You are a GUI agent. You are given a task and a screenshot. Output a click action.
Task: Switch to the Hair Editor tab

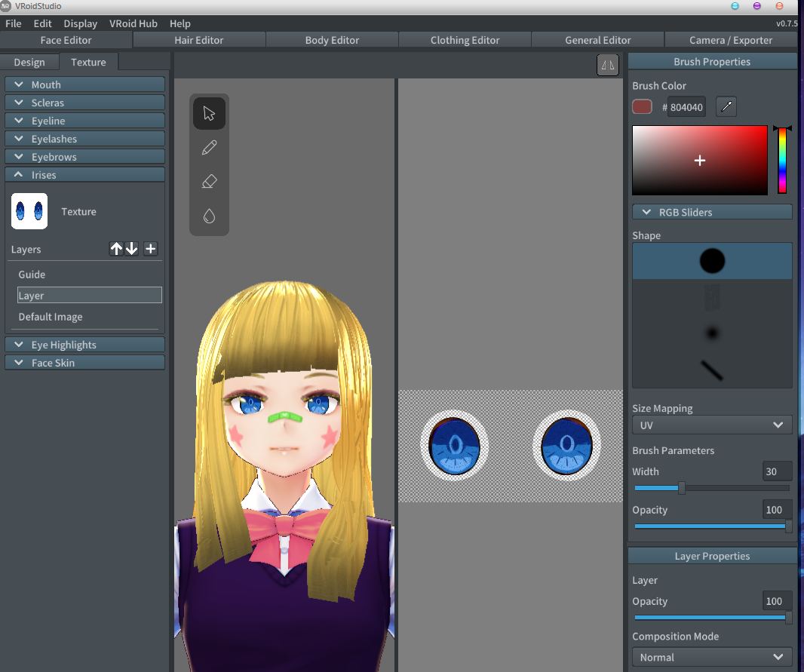[x=199, y=40]
